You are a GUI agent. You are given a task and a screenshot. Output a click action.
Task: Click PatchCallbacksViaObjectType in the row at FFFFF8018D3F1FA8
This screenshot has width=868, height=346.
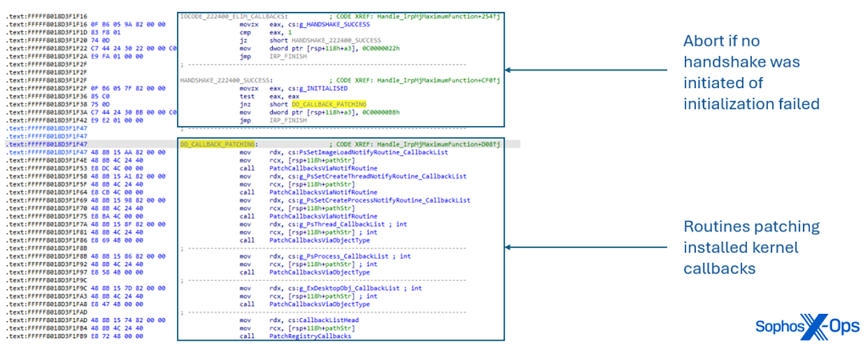click(x=320, y=304)
